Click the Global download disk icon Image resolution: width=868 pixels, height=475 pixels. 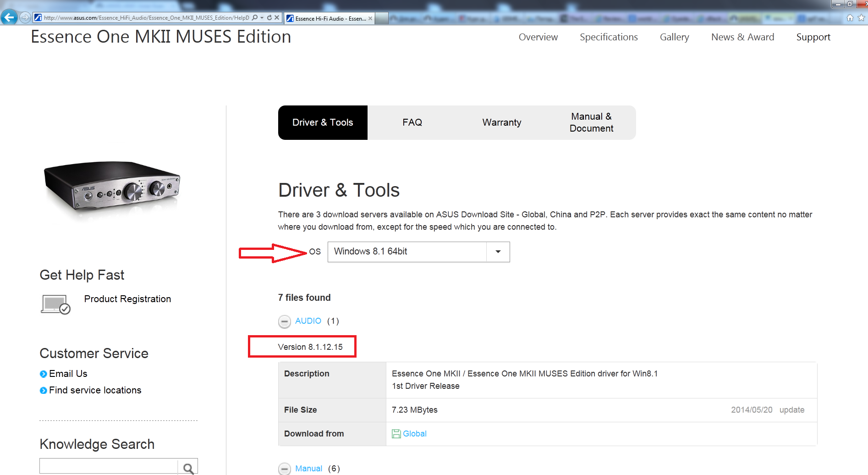point(396,434)
